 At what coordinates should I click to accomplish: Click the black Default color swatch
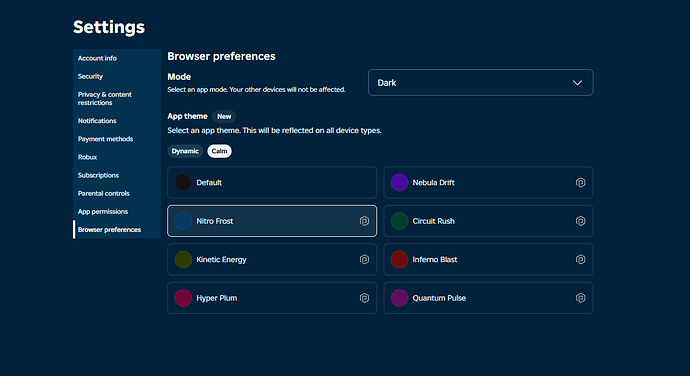click(x=183, y=182)
